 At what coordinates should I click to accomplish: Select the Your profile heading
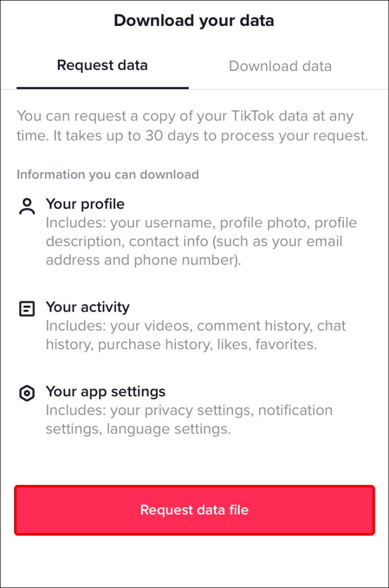[85, 204]
